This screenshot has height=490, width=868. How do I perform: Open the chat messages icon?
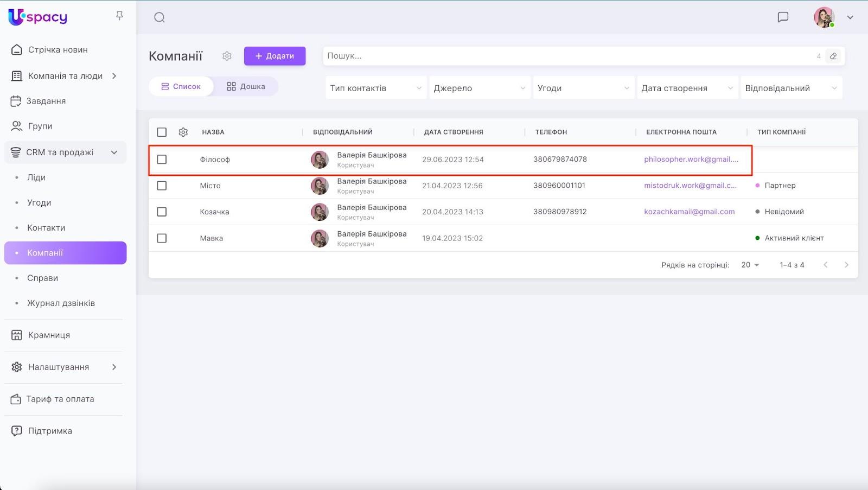(x=783, y=17)
